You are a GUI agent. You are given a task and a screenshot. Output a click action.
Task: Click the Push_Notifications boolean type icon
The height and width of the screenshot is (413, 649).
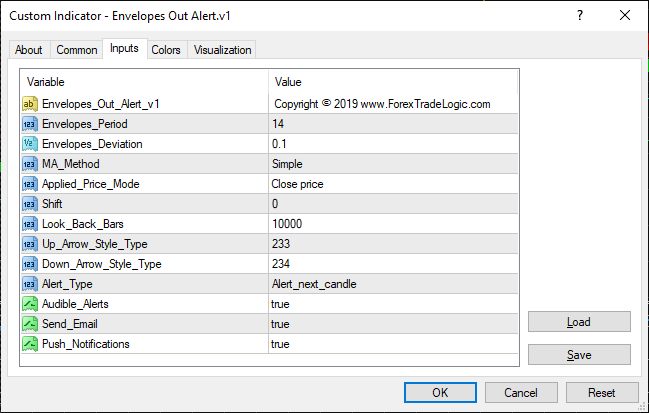[x=30, y=343]
